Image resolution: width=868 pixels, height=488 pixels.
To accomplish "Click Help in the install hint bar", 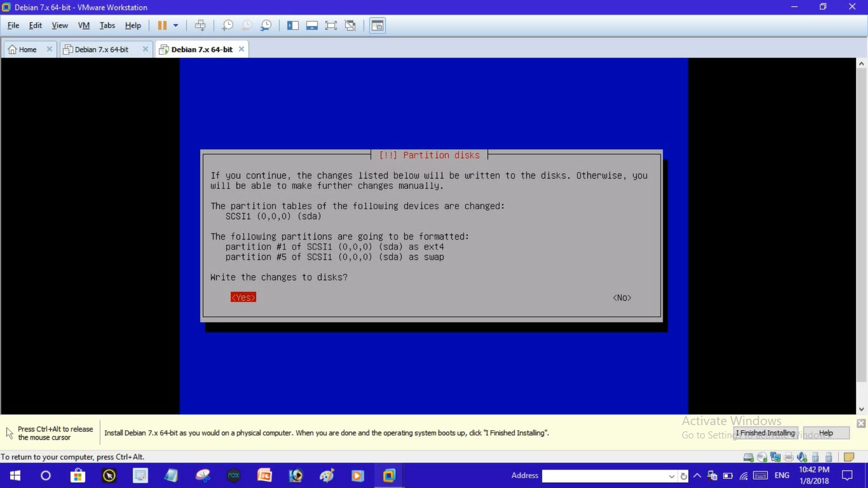I will coord(826,433).
